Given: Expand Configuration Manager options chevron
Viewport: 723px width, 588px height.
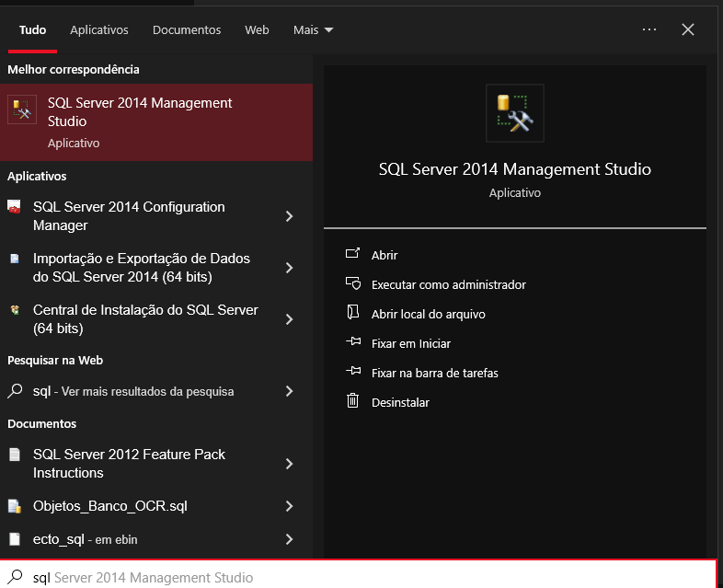Looking at the screenshot, I should click(x=289, y=216).
